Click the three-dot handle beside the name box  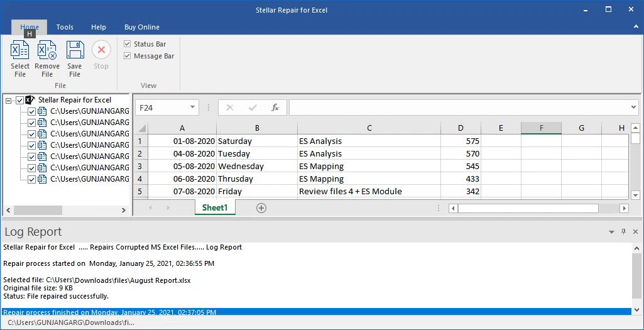point(209,107)
